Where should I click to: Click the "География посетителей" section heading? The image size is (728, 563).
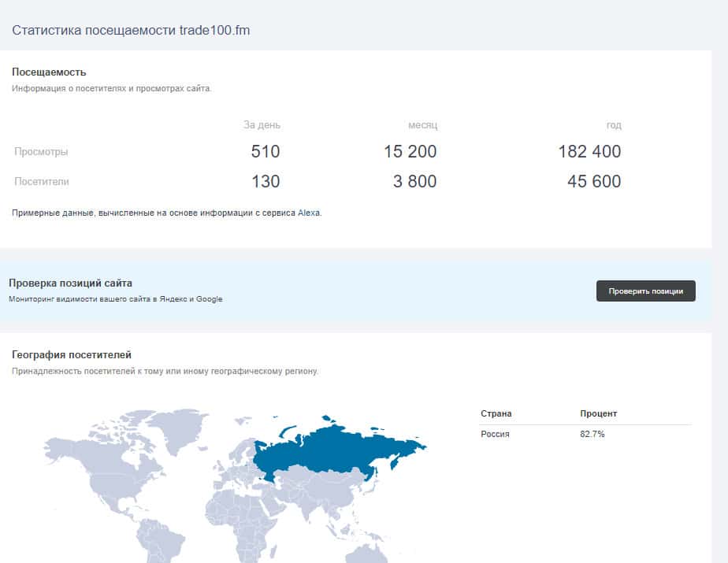pyautogui.click(x=71, y=355)
